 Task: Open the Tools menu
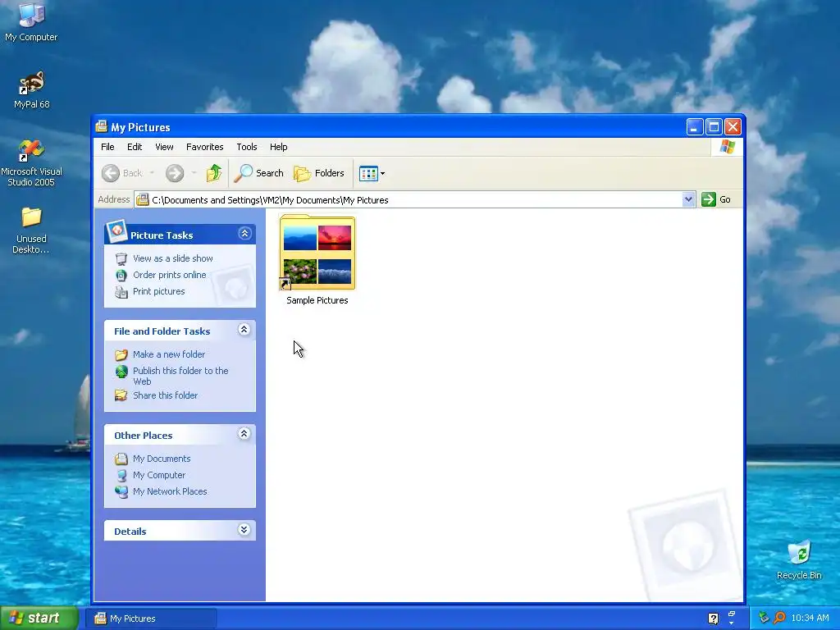click(x=246, y=147)
